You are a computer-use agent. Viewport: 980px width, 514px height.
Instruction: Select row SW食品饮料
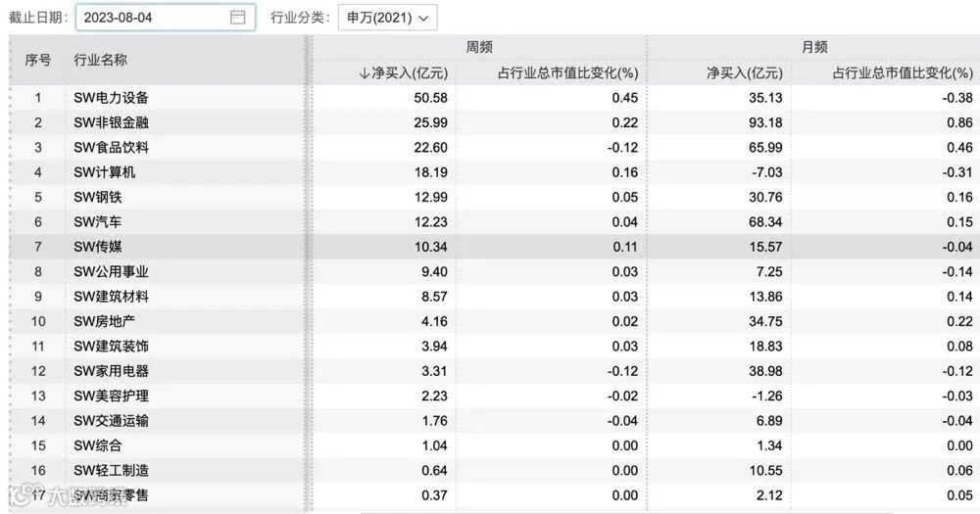click(494, 148)
